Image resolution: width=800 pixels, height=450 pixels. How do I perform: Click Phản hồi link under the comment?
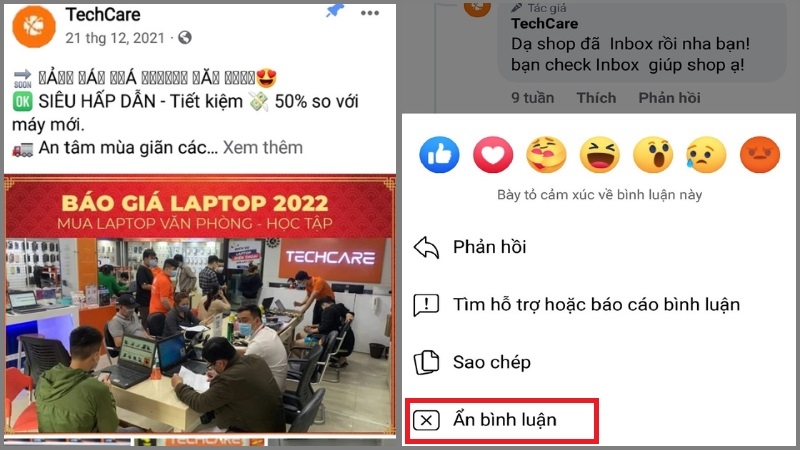pyautogui.click(x=669, y=97)
